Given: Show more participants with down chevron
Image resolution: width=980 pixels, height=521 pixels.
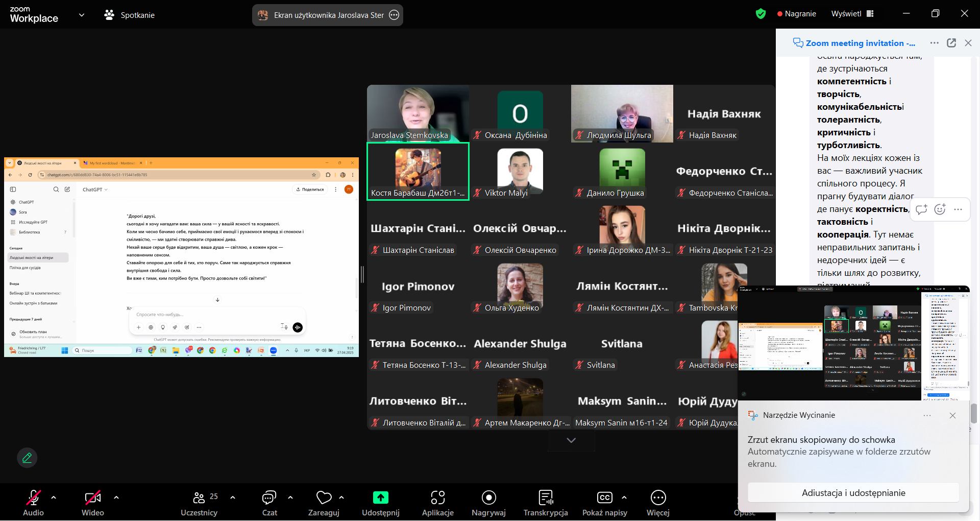Looking at the screenshot, I should point(571,440).
